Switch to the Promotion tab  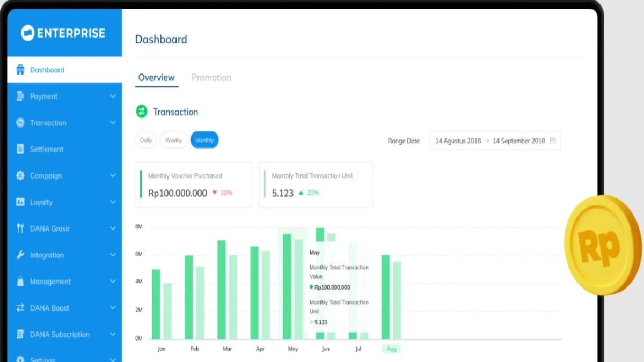pyautogui.click(x=211, y=78)
